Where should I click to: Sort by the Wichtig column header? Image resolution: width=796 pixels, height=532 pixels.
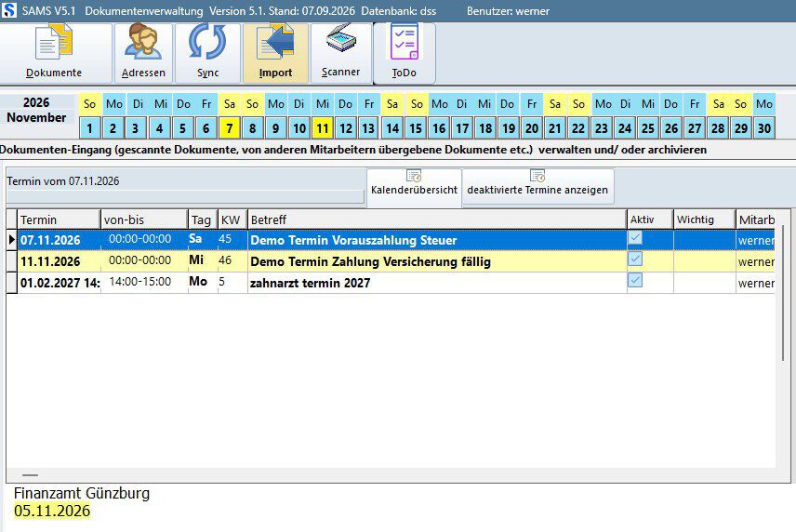[x=705, y=219]
